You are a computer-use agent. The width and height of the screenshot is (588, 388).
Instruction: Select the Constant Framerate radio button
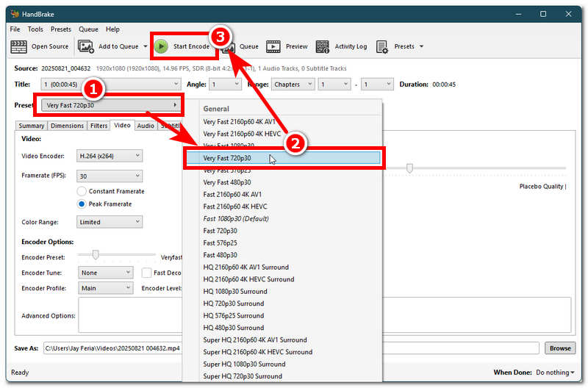pos(82,191)
